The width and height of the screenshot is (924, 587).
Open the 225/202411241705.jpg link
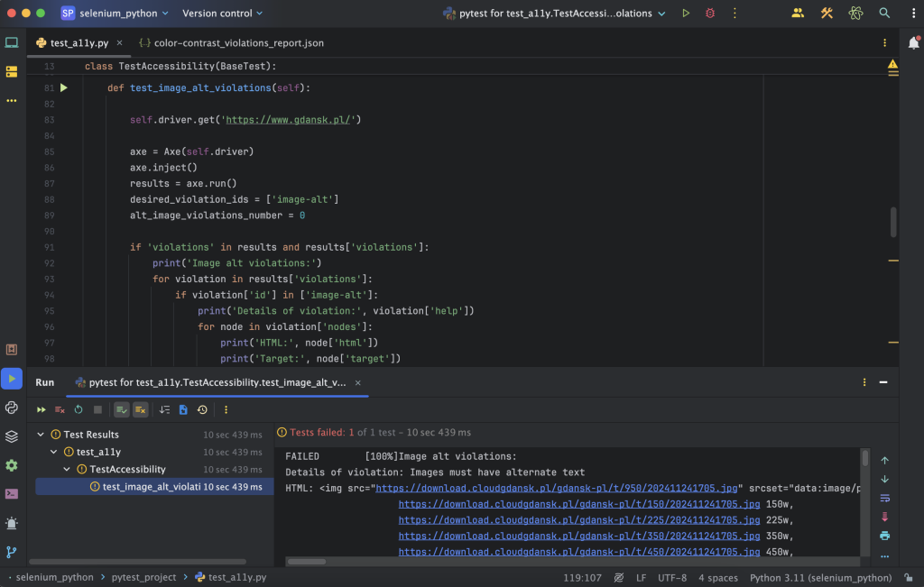(579, 520)
